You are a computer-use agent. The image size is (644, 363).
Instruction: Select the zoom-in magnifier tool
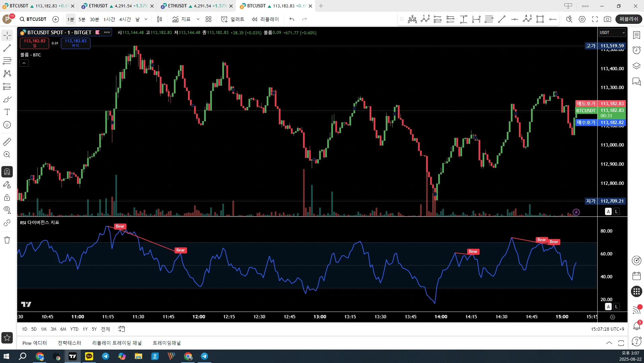(7, 155)
